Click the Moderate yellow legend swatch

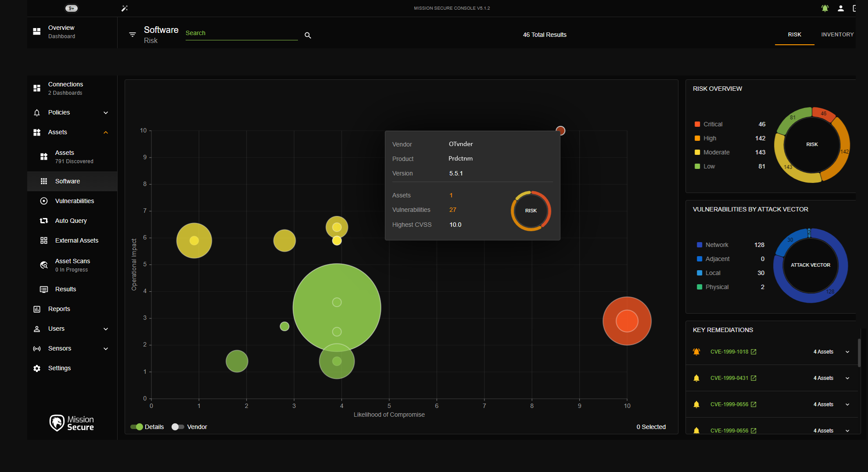point(697,152)
